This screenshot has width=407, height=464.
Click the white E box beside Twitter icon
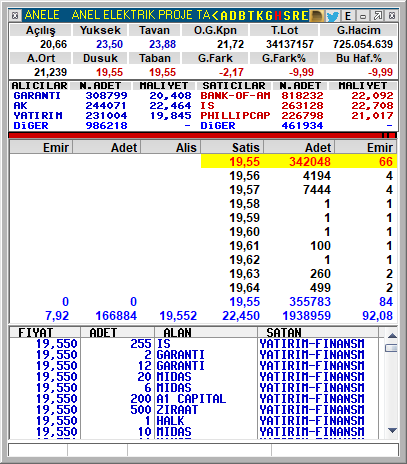click(348, 15)
